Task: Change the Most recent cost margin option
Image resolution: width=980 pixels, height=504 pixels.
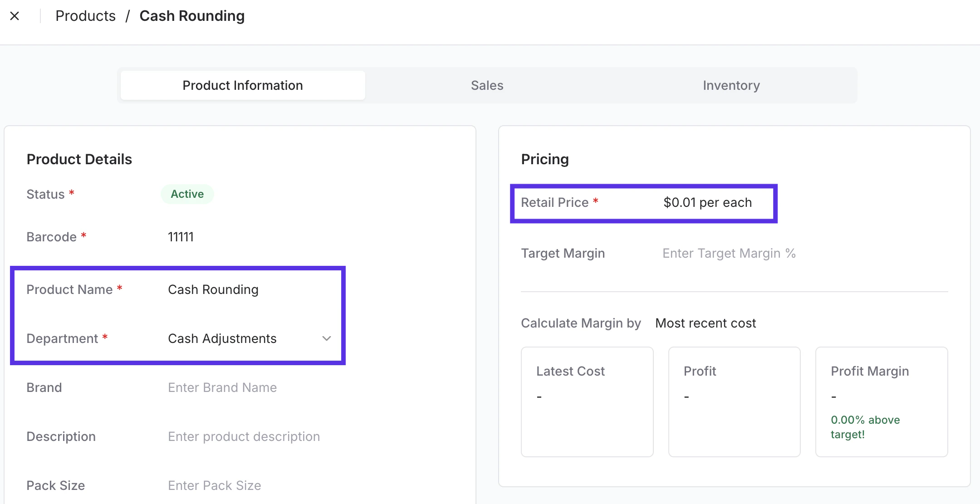Action: click(x=706, y=323)
